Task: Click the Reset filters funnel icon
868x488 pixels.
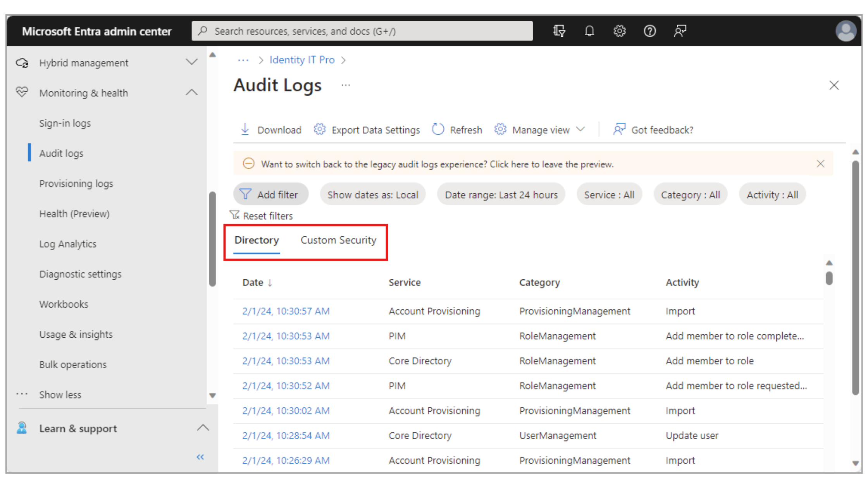Action: 234,215
